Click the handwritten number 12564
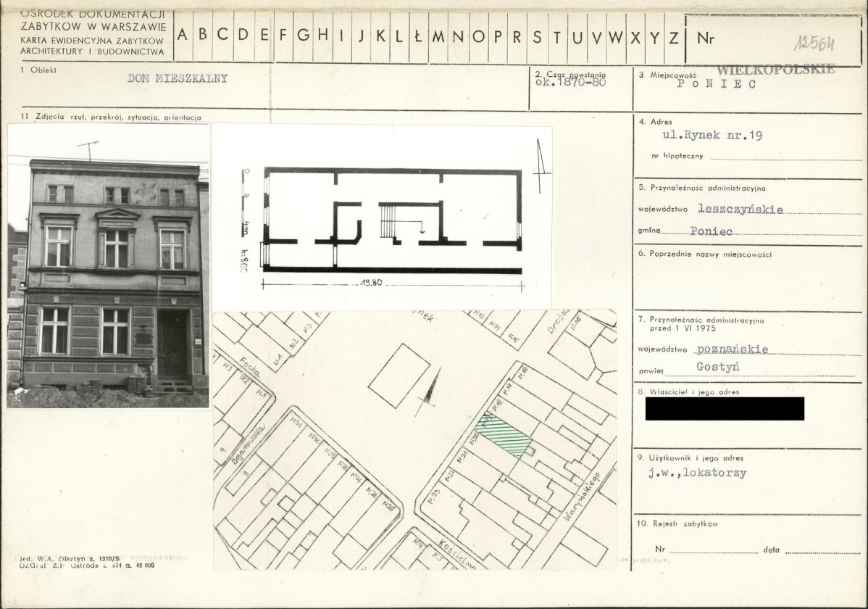 pyautogui.click(x=814, y=43)
